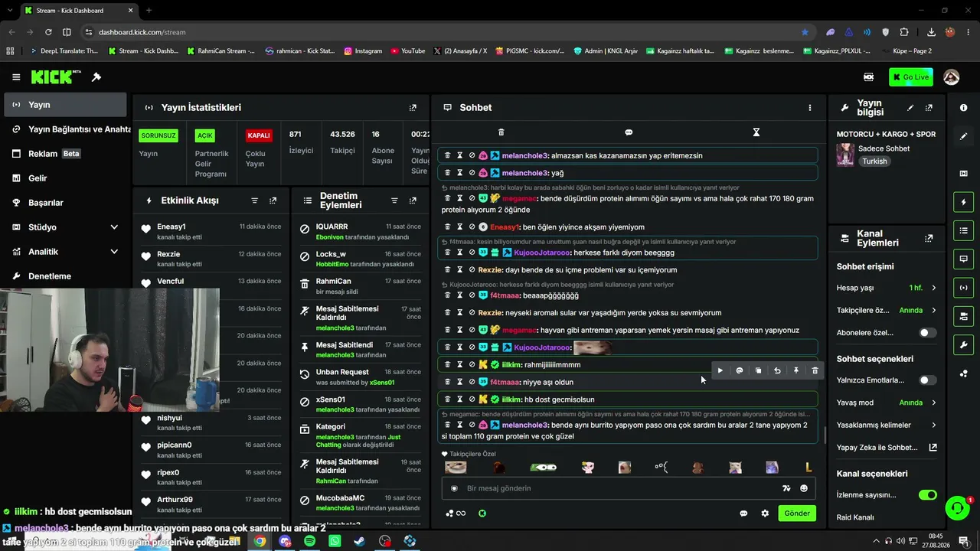This screenshot has width=980, height=551.
Task: Open the emoji picker in message box
Action: point(804,488)
